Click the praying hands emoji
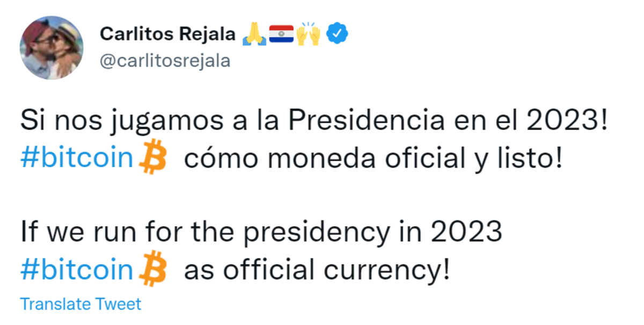This screenshot has height=325, width=644. click(254, 35)
